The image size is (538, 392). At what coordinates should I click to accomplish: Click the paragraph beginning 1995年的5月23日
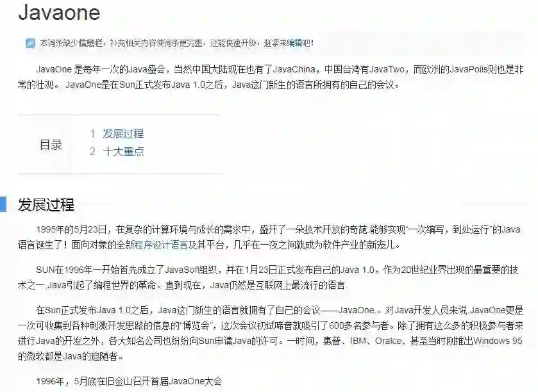[269, 237]
